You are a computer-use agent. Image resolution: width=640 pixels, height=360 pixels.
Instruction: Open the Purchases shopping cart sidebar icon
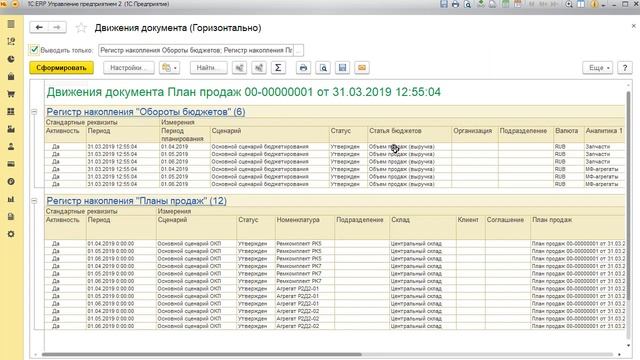(11, 94)
